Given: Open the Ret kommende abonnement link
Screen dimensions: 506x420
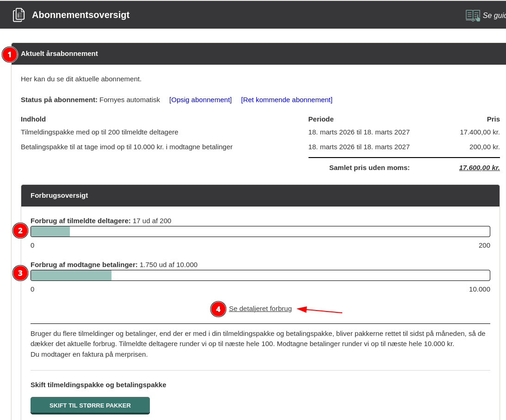Looking at the screenshot, I should 287,100.
